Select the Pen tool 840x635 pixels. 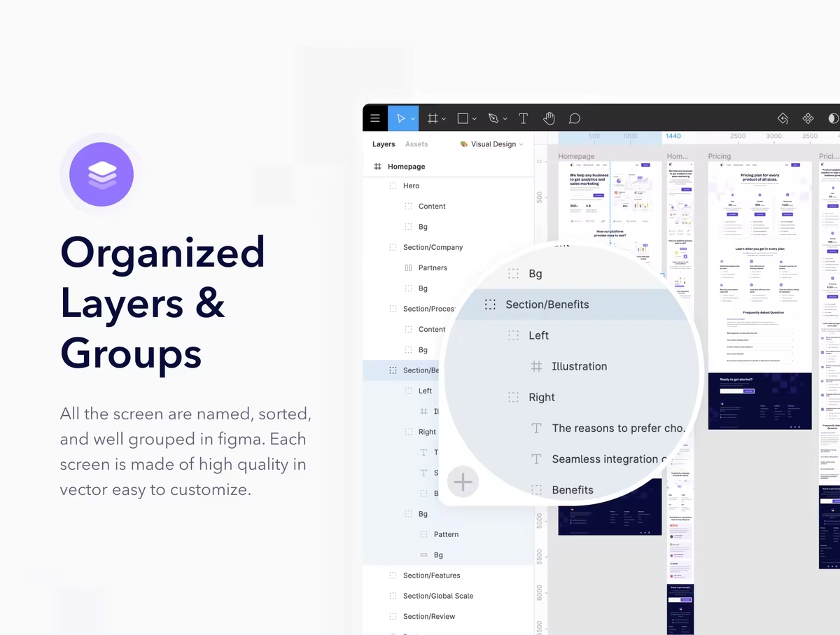click(x=493, y=118)
